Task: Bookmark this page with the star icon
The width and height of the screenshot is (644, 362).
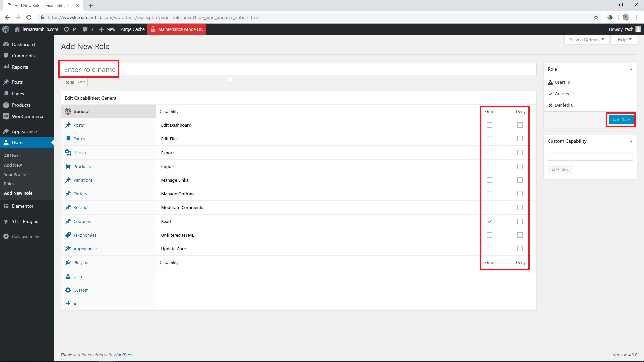Action: [x=596, y=17]
